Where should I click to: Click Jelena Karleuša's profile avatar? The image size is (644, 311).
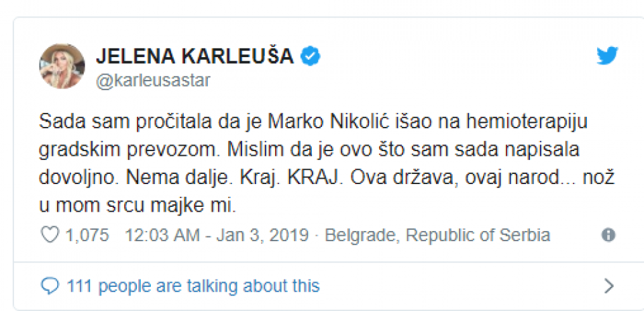click(62, 66)
